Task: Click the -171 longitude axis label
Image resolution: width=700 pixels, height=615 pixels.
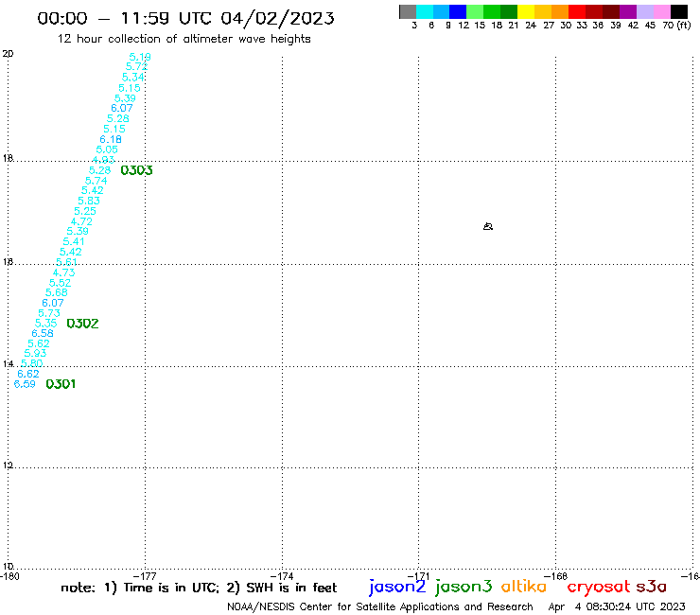Action: point(419,576)
